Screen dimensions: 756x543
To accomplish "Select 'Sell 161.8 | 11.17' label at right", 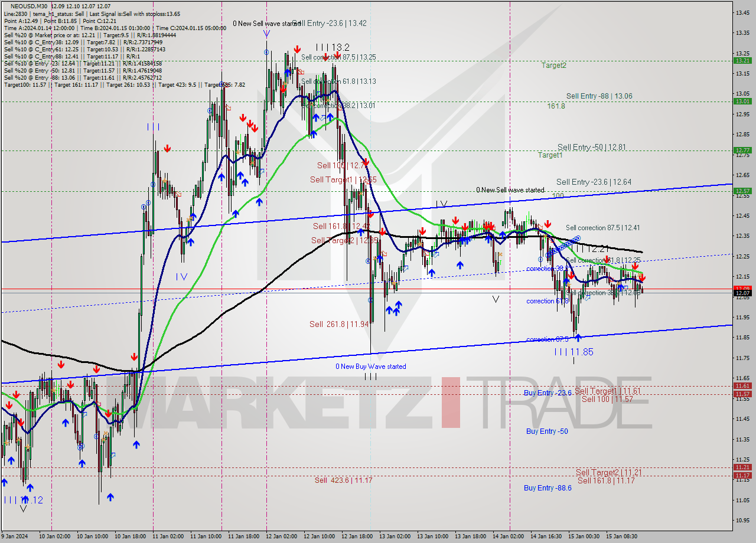I will pos(606,481).
